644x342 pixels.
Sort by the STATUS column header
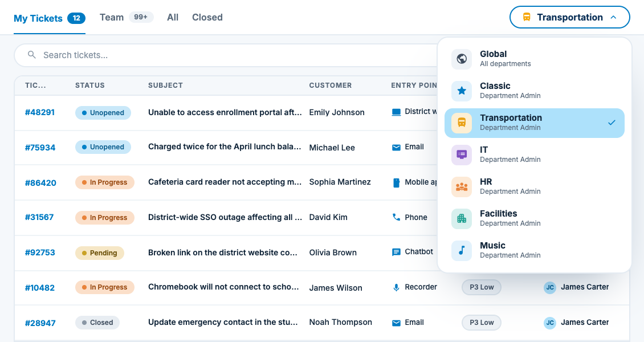90,85
